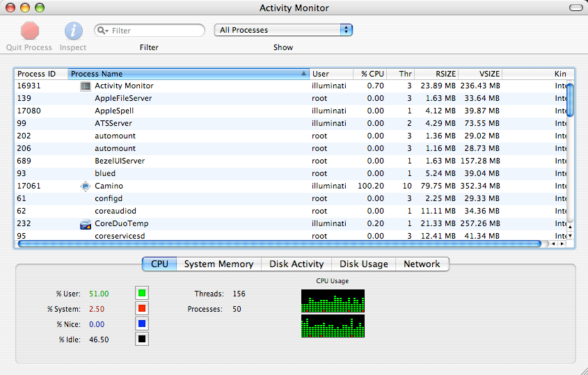Select the configd process row
The width and height of the screenshot is (588, 375).
pos(291,198)
